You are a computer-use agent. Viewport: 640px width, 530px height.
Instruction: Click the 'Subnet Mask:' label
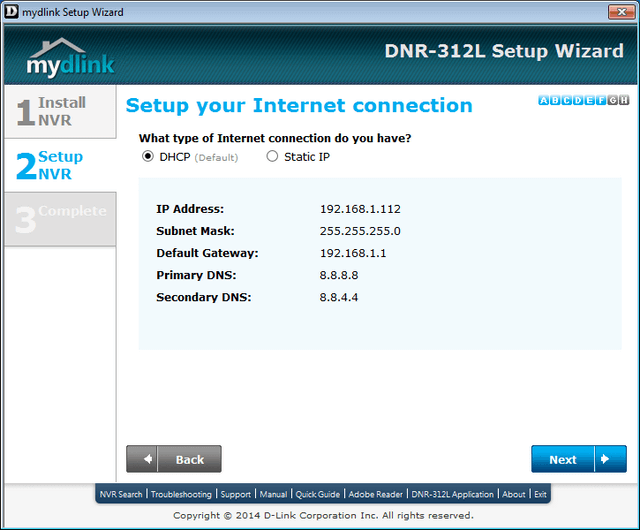[x=196, y=231]
